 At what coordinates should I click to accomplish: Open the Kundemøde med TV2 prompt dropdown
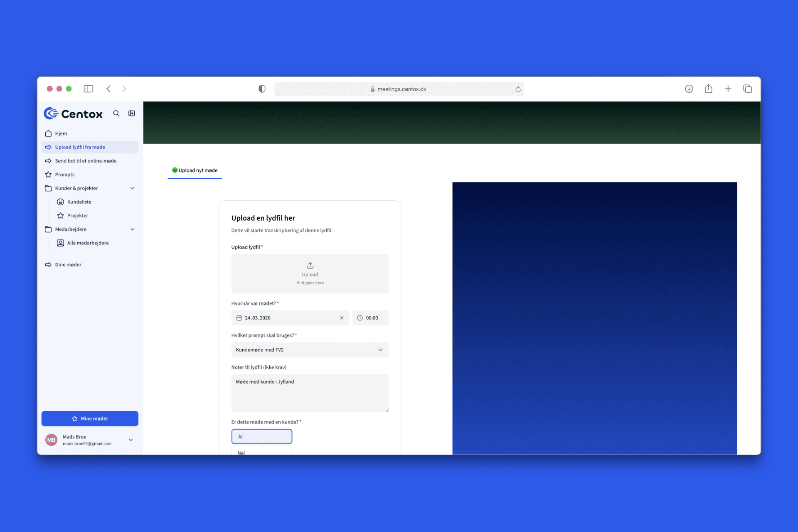coord(310,350)
